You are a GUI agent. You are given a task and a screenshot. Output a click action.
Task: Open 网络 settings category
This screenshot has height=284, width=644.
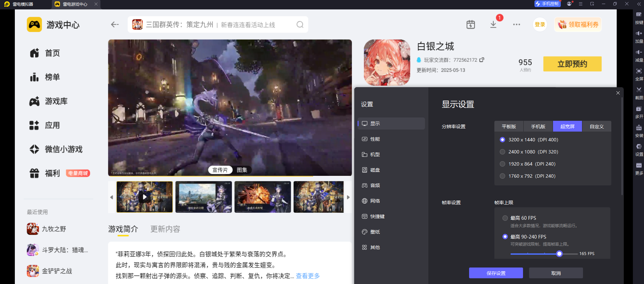(391, 201)
